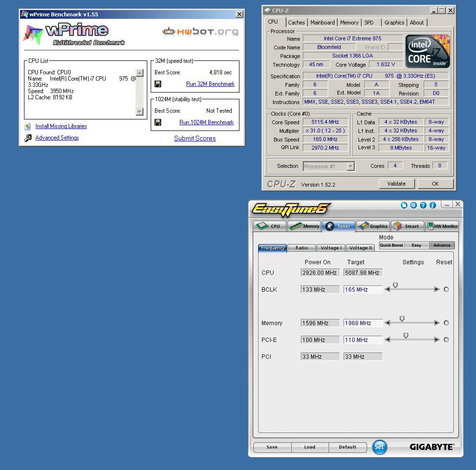The image size is (476, 470).
Task: Click the HWBOT.org logo in wPrime
Action: tap(200, 31)
